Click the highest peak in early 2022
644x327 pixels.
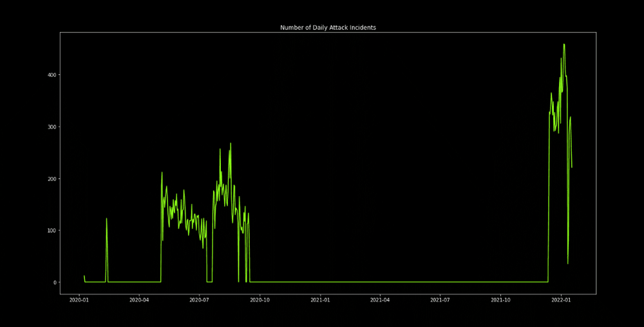coord(564,45)
